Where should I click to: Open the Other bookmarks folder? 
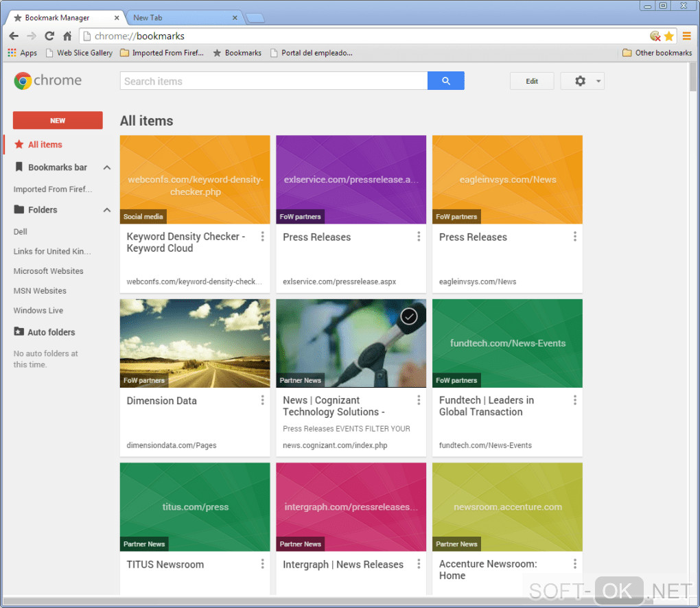(x=657, y=53)
